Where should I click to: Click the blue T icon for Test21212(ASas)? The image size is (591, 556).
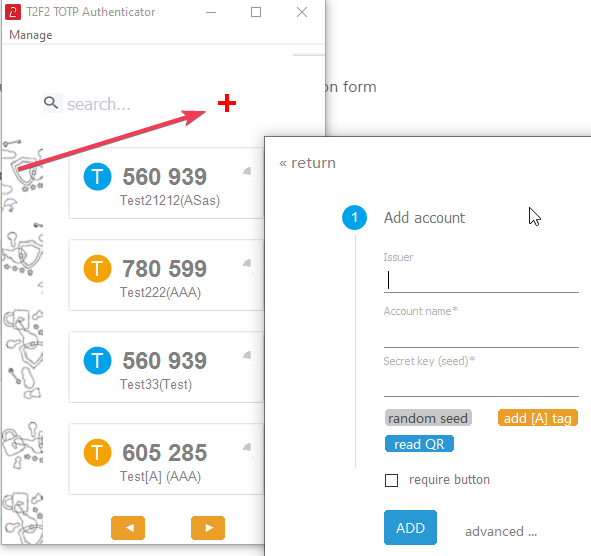pyautogui.click(x=97, y=176)
